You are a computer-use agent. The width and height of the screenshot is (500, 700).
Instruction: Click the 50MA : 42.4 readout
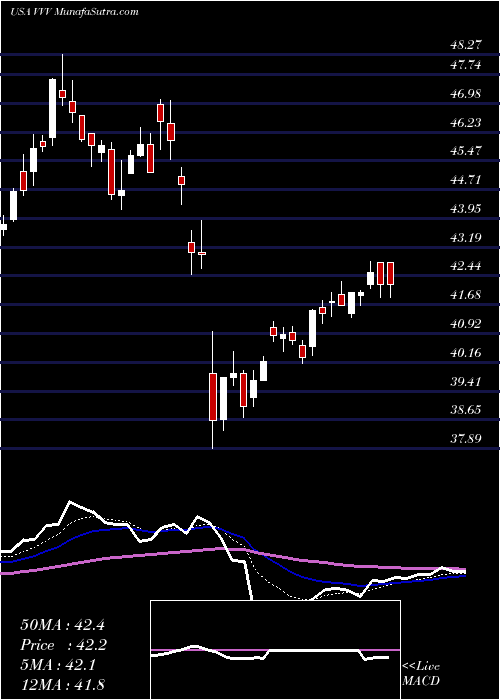(x=62, y=625)
